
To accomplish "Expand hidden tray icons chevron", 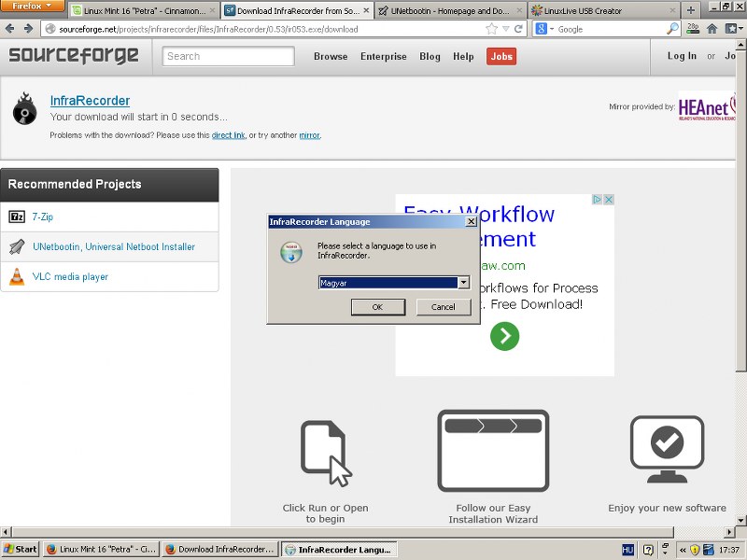I will click(x=683, y=550).
